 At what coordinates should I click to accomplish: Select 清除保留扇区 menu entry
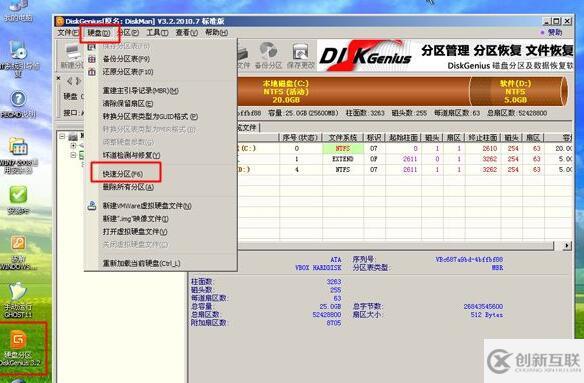point(128,104)
